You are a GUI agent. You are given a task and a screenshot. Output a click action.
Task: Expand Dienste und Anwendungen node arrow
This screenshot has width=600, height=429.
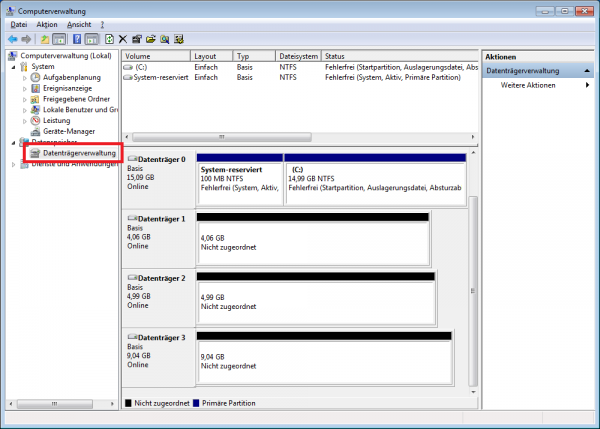(x=13, y=164)
